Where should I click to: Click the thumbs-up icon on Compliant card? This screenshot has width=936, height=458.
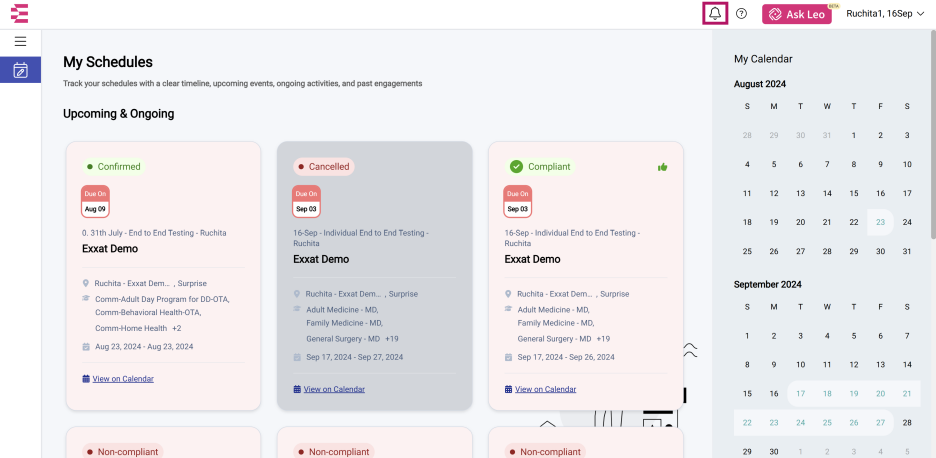click(x=662, y=167)
